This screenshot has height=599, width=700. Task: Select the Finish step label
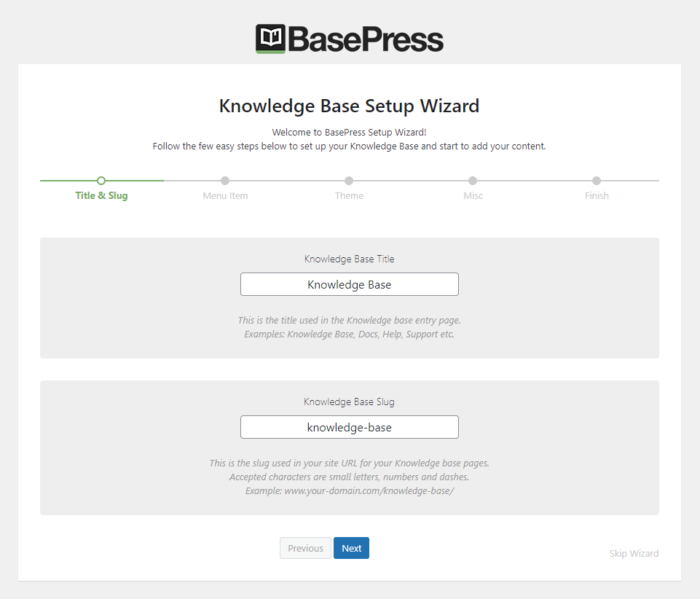tap(597, 195)
